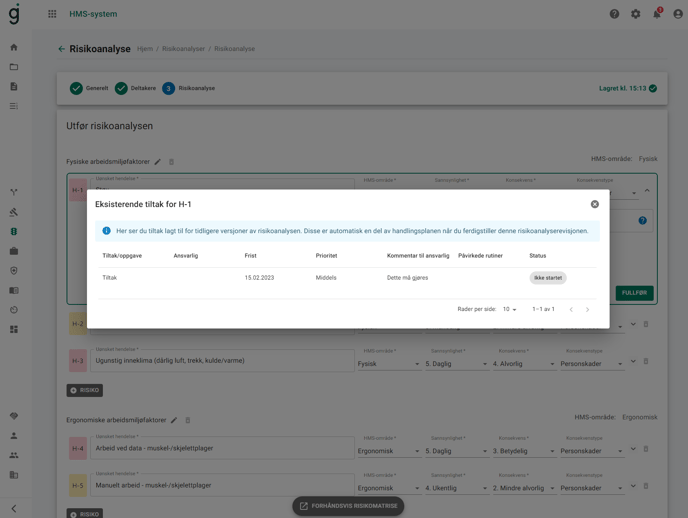This screenshot has height=518, width=688.
Task: Click the H-5 risk color badge
Action: click(78, 485)
